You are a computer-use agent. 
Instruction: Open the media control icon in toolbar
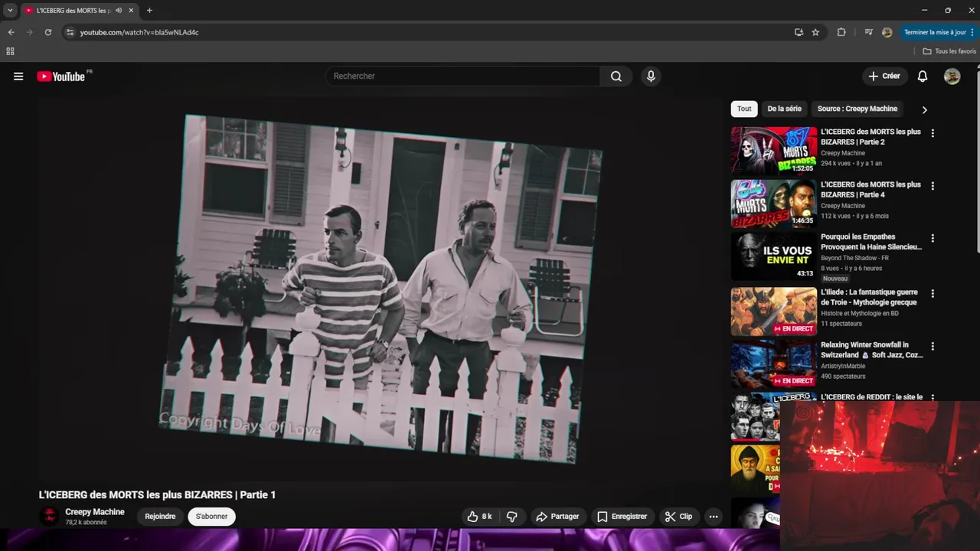(x=868, y=32)
